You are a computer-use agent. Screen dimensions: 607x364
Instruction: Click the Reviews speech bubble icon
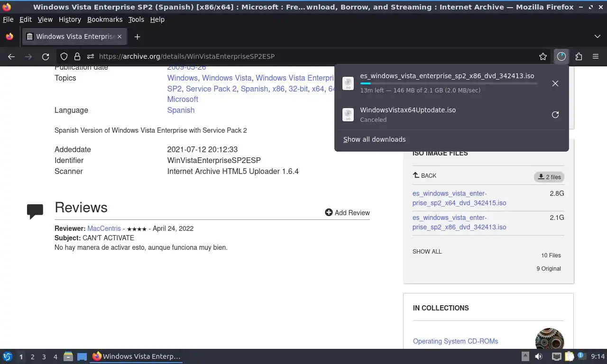pyautogui.click(x=35, y=211)
